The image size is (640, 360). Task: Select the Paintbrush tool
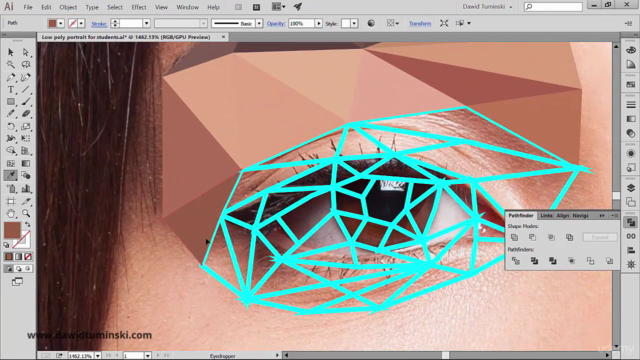click(26, 102)
